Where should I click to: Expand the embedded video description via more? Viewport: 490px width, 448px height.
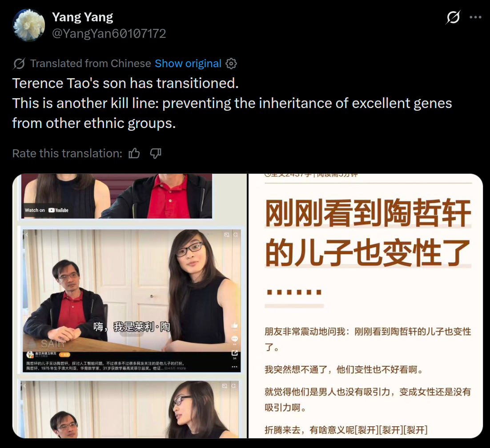(x=181, y=368)
